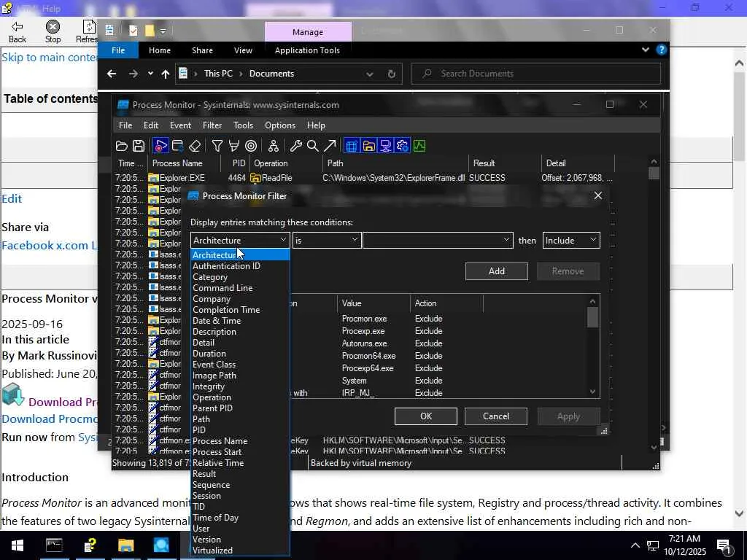Open the Filter menu in Process Monitor

[x=212, y=125]
